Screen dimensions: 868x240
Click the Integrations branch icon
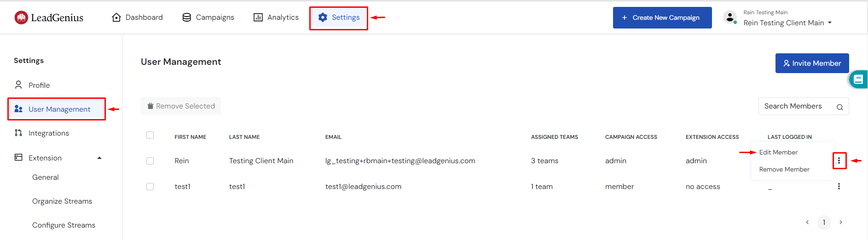point(18,133)
